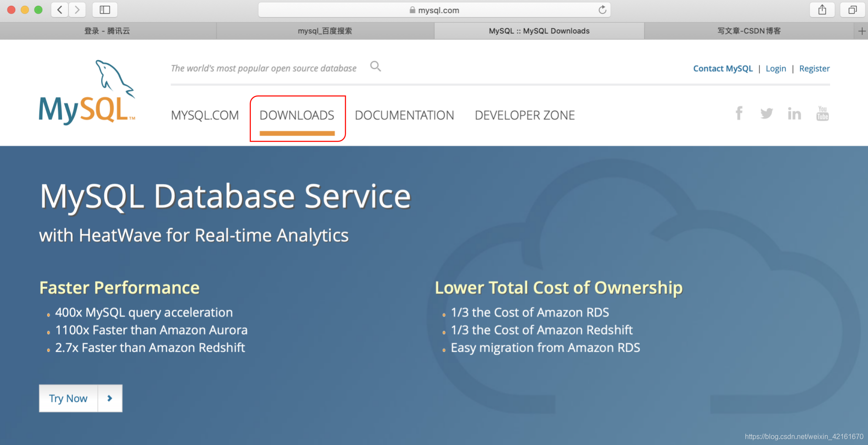Click 'with HeatWave for Real-time Analytics' subtitle
868x445 pixels.
194,236
